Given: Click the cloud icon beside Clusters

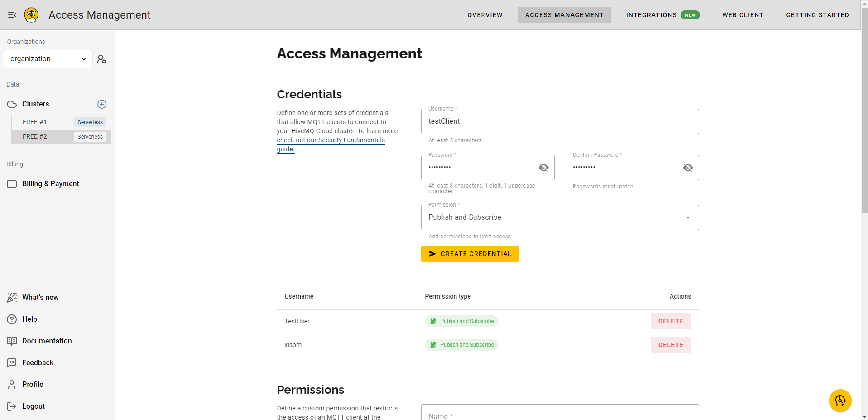Looking at the screenshot, I should [12, 104].
